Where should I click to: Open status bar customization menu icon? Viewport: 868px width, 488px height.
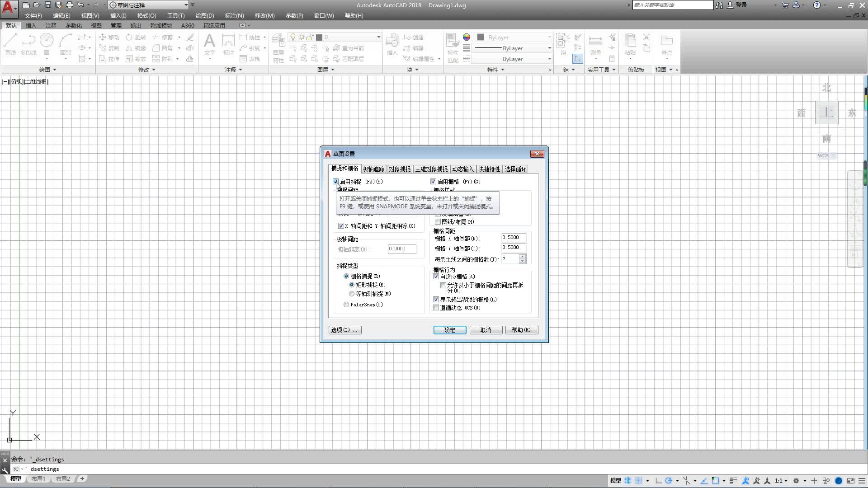[861, 480]
